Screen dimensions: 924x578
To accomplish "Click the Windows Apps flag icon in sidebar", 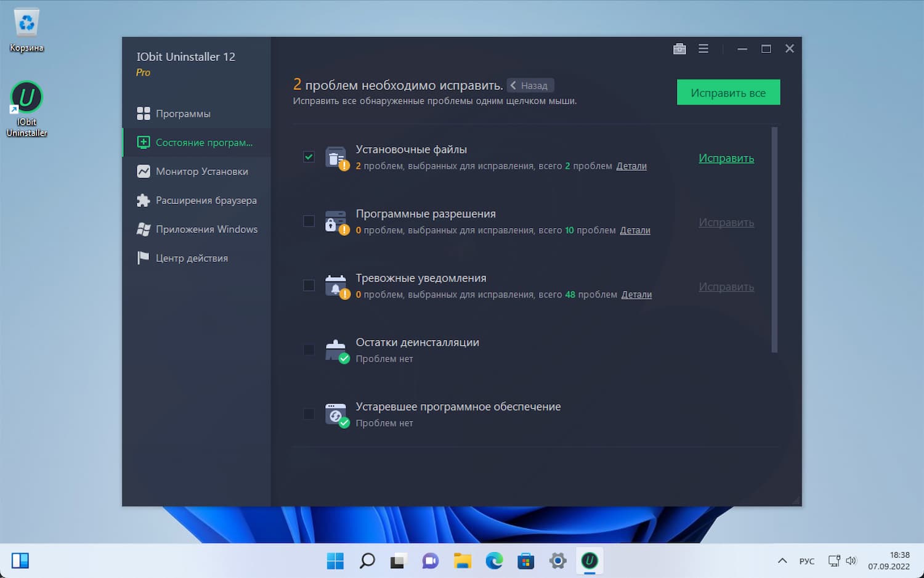I will click(144, 229).
